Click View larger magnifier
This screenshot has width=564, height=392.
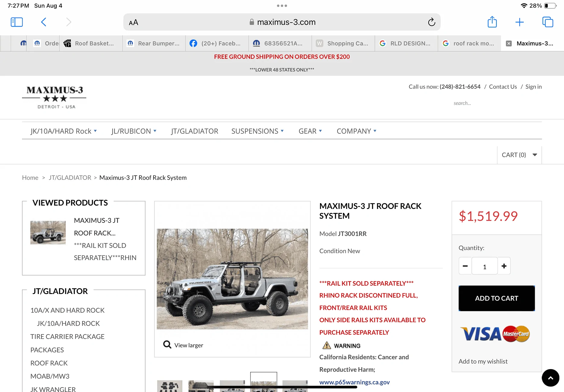coord(183,345)
